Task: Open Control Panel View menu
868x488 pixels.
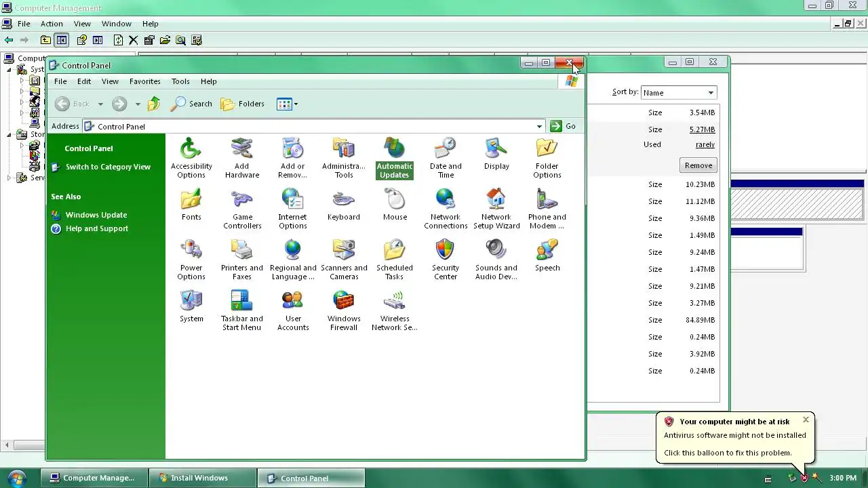Action: (x=110, y=81)
